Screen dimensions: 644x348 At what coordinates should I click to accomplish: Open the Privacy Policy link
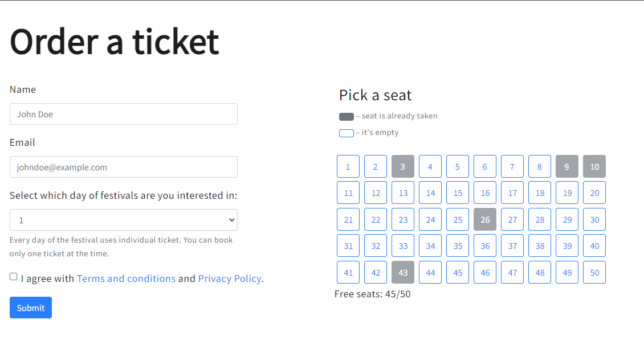[x=230, y=279]
